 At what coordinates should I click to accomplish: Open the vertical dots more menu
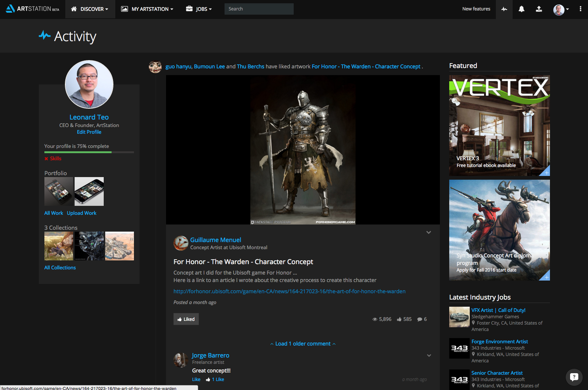[x=581, y=9]
